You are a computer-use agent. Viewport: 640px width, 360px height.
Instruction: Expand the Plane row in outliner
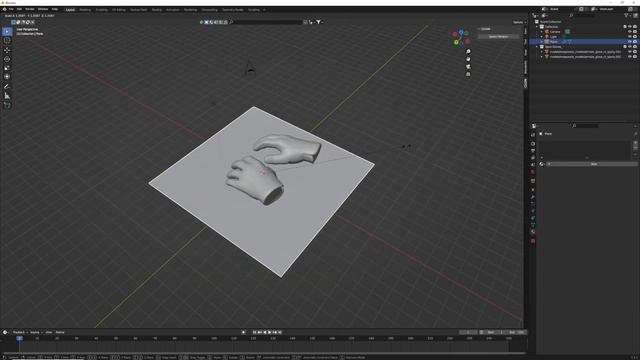pos(542,41)
